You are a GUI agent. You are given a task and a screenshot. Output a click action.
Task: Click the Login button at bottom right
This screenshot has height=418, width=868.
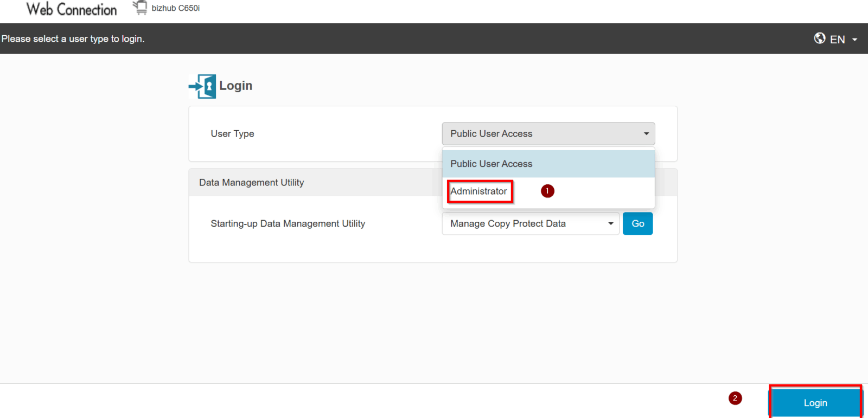815,403
